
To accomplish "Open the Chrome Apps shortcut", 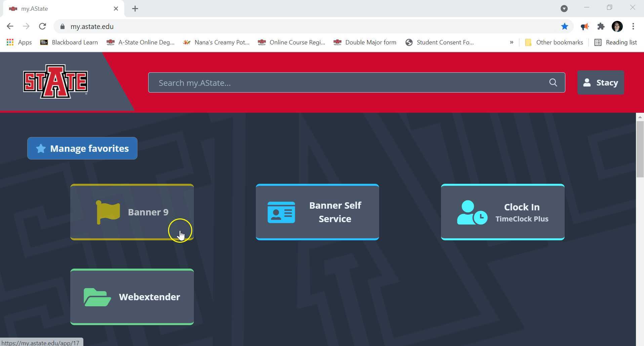I will [19, 42].
